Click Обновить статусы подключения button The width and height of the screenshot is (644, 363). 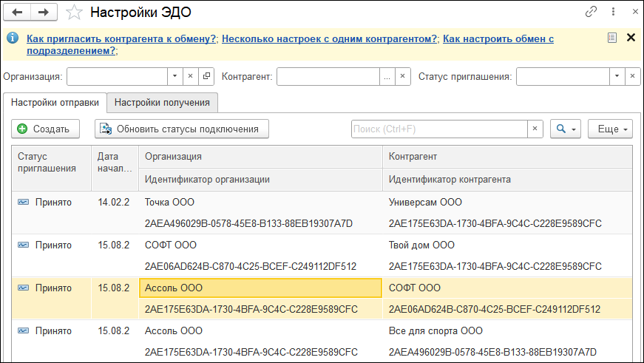click(181, 129)
